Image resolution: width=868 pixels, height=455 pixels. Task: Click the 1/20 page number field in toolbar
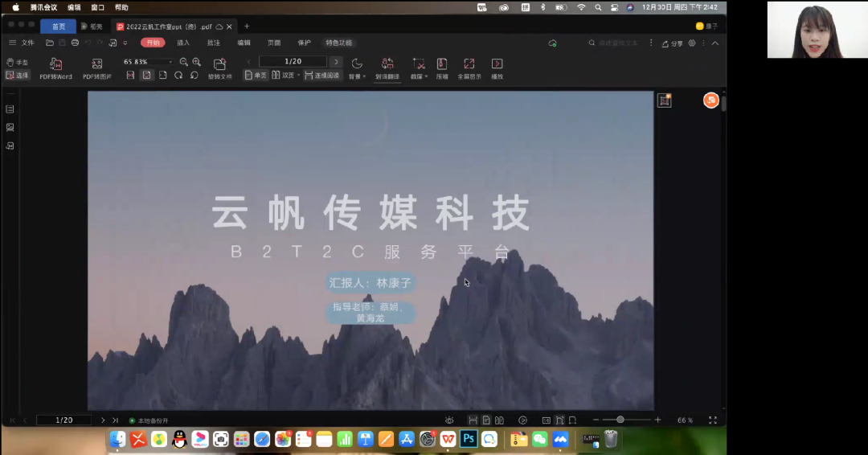293,62
